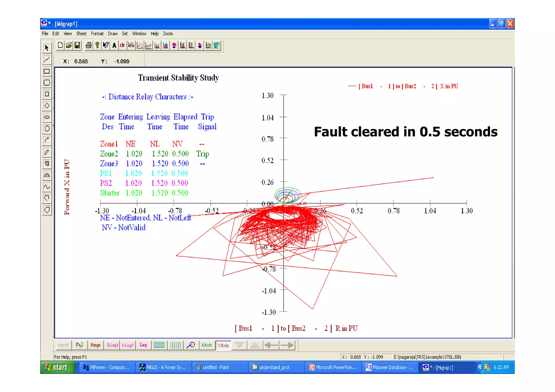Select the sine curve tool
Viewport: 555px width, 392px height.
pos(47,187)
